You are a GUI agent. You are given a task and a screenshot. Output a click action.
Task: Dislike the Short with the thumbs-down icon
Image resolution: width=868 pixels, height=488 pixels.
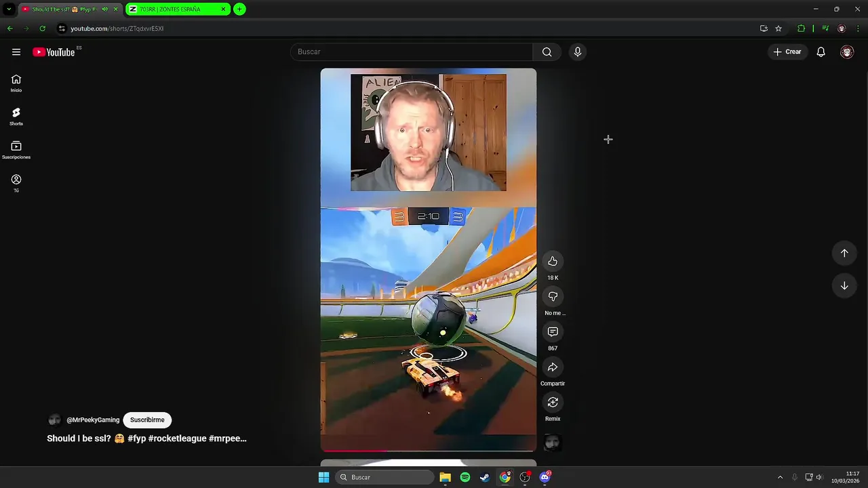pyautogui.click(x=553, y=297)
